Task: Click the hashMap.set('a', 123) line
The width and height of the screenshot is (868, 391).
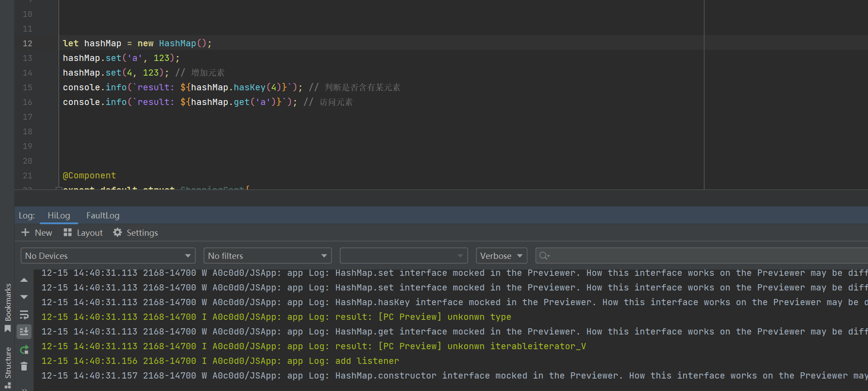Action: [x=121, y=58]
